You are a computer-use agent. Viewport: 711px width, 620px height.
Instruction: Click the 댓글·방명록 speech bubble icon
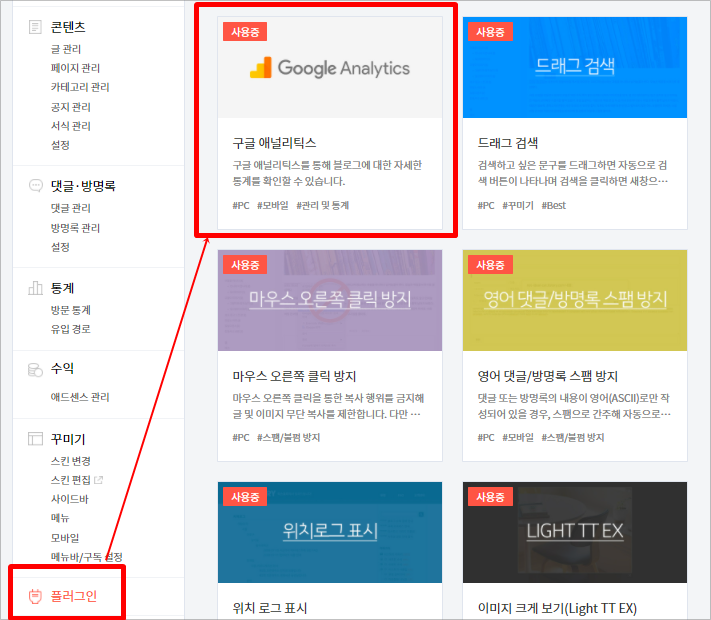click(x=35, y=186)
